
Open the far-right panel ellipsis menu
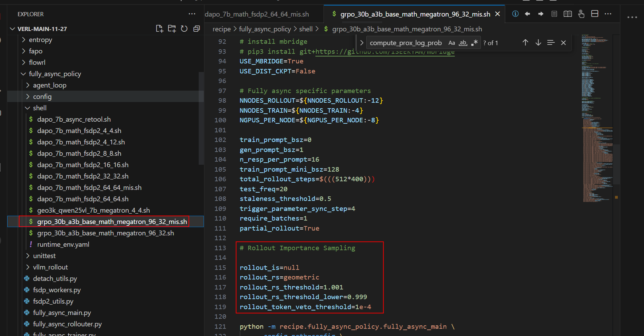[x=632, y=17]
